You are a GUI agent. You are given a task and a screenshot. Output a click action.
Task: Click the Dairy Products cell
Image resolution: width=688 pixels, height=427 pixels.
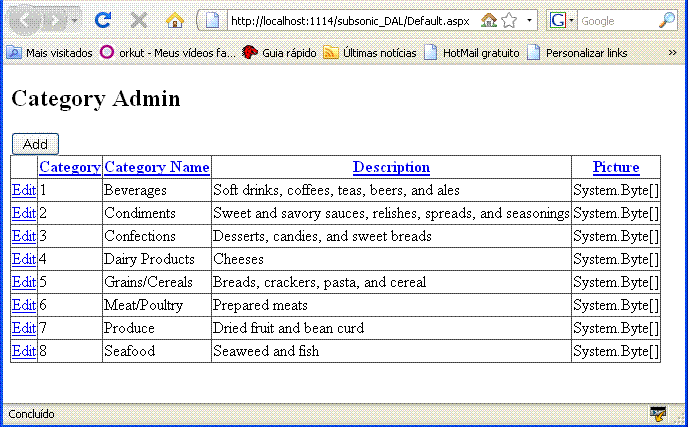(157, 259)
